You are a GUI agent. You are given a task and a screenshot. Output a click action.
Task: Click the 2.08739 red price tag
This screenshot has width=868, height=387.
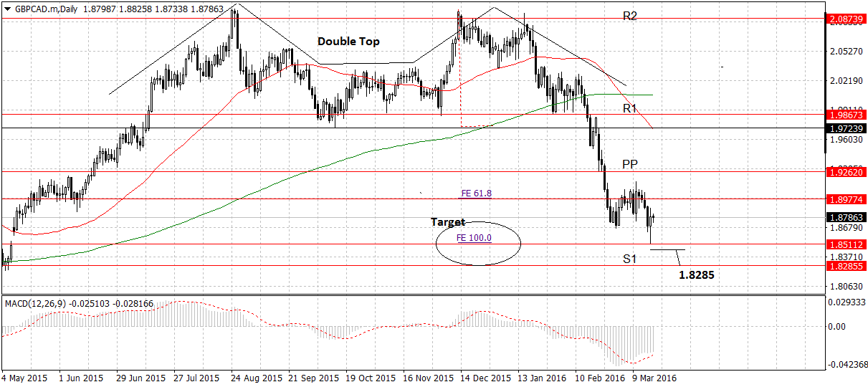[x=846, y=21]
